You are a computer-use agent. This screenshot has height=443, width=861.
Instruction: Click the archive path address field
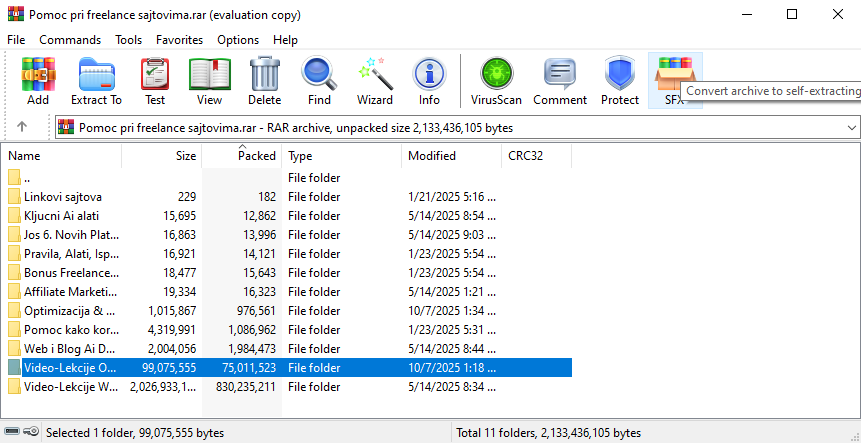[457, 128]
